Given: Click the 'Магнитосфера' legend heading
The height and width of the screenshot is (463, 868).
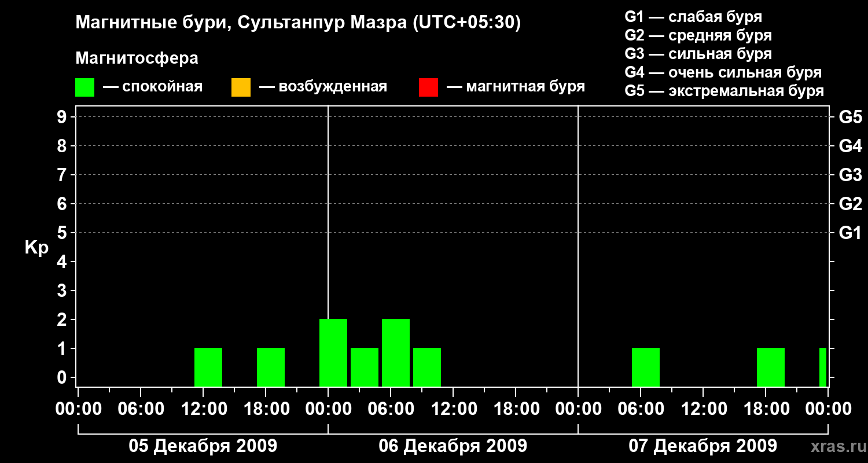Looking at the screenshot, I should tap(137, 58).
